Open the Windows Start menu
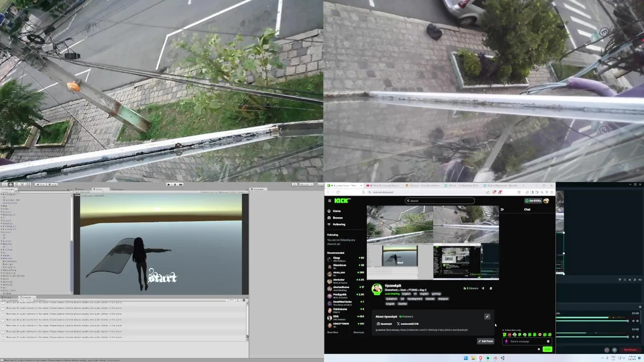This screenshot has width=644, height=362. point(466,358)
